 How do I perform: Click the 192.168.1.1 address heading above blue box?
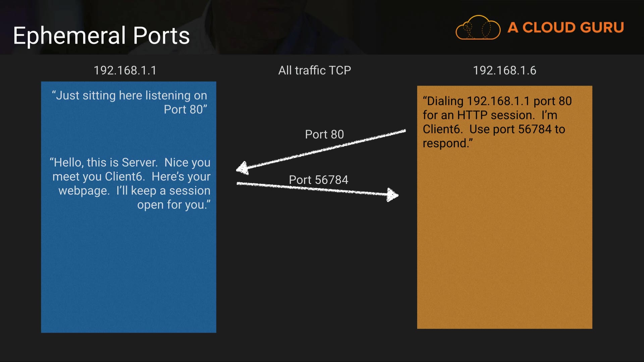(125, 70)
